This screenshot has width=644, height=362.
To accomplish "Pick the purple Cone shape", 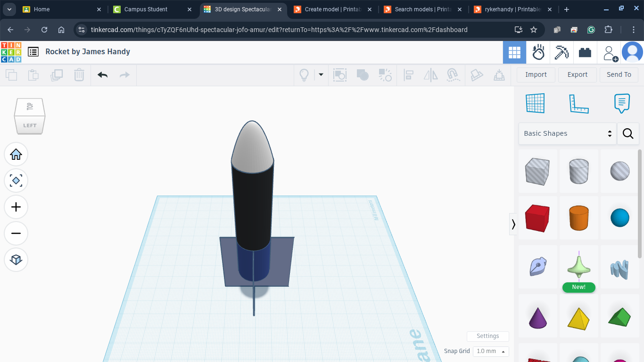I will click(x=537, y=318).
